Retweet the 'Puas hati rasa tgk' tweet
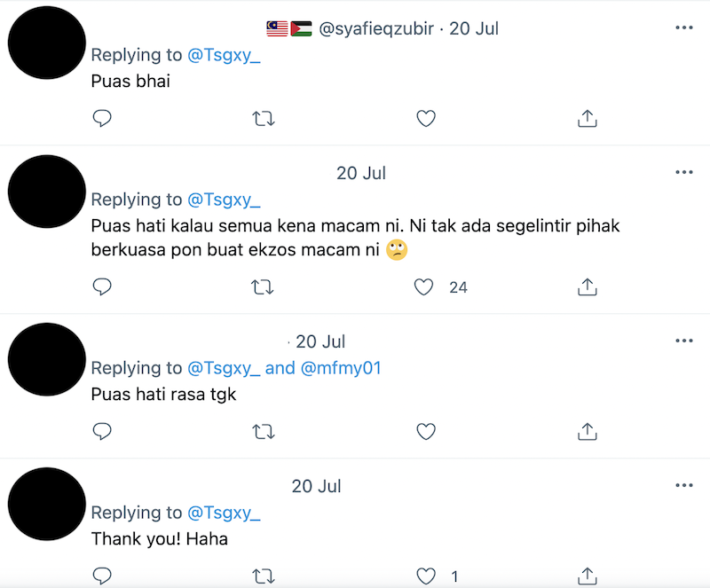The height and width of the screenshot is (588, 710). click(264, 431)
